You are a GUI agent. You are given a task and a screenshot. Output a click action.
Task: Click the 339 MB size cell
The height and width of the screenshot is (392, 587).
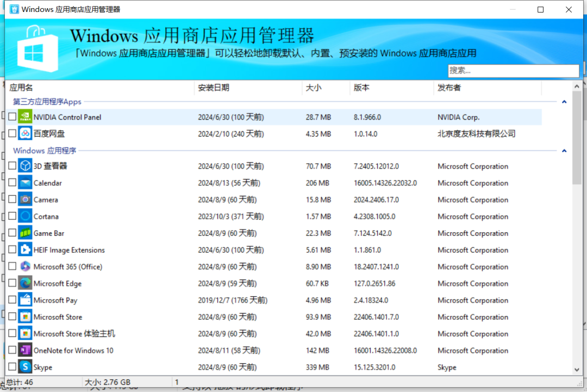(x=317, y=368)
